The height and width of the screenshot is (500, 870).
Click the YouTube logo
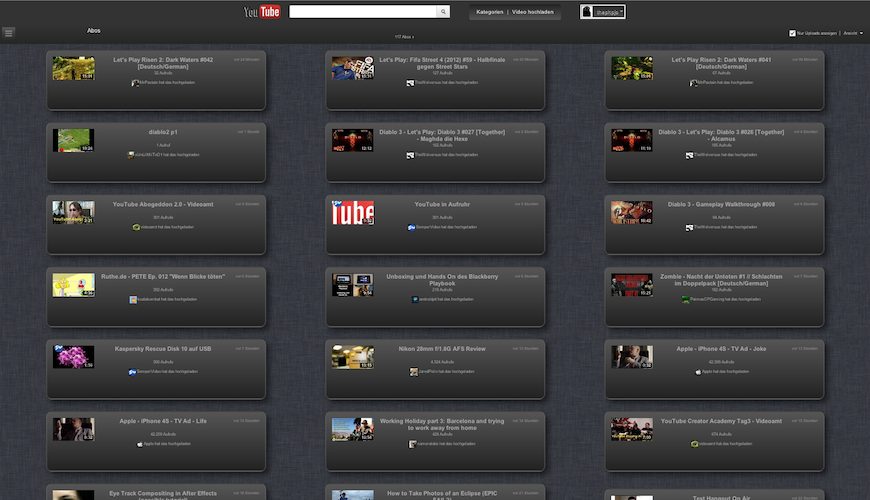[x=262, y=12]
